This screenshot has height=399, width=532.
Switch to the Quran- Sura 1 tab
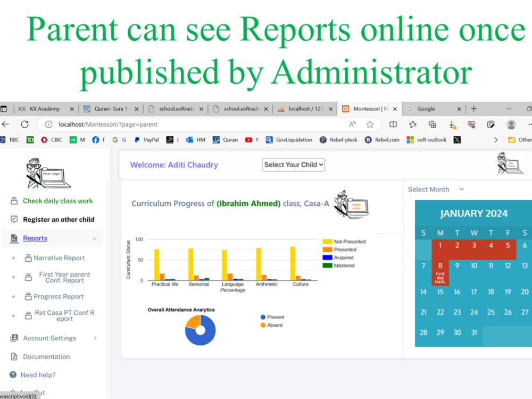[x=111, y=109]
